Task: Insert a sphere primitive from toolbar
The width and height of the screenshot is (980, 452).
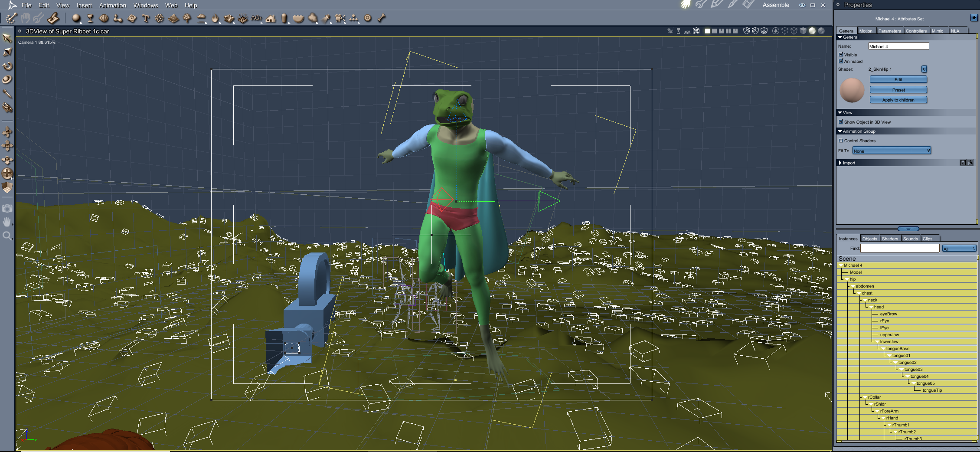Action: [x=76, y=18]
